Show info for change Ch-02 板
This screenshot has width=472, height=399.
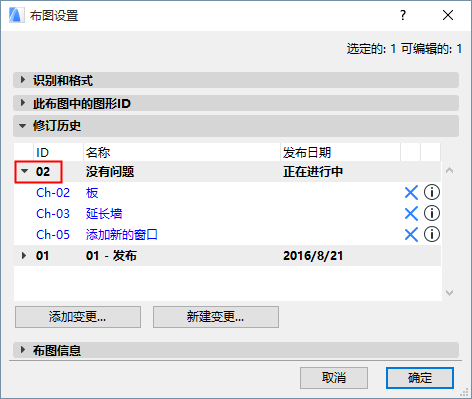pos(432,192)
